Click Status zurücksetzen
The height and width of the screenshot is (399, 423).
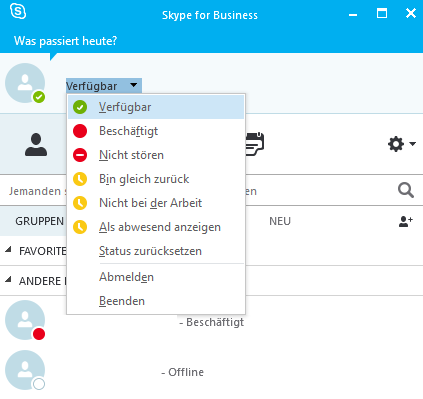pyautogui.click(x=156, y=251)
